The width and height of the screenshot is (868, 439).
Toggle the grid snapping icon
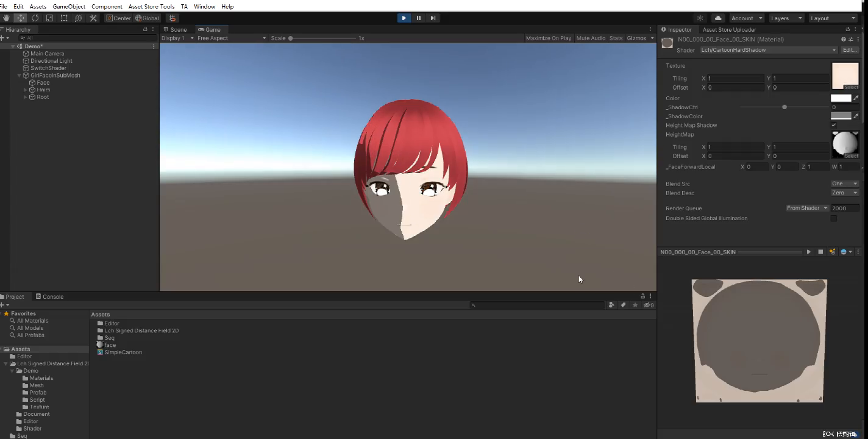172,18
